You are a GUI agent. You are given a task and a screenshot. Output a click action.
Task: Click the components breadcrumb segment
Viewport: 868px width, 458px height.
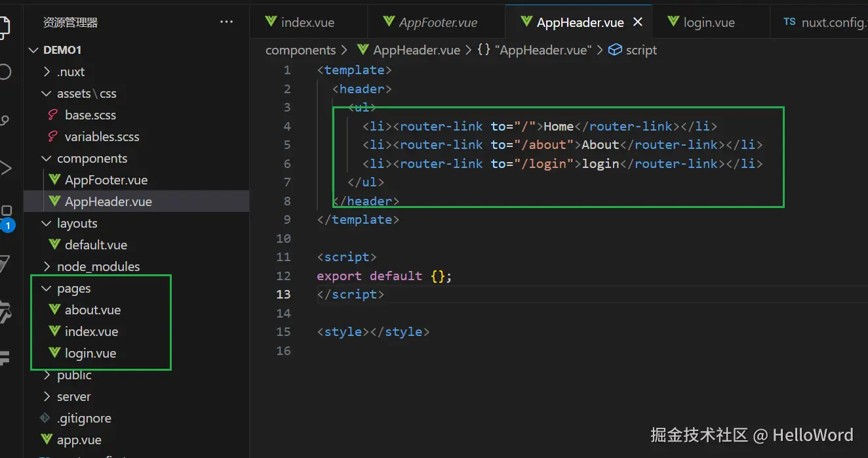coord(301,50)
